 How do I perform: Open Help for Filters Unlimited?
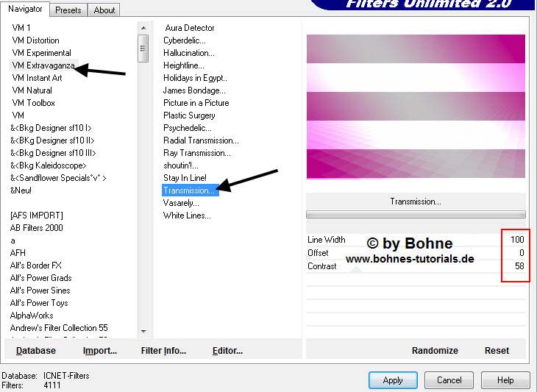[x=505, y=380]
